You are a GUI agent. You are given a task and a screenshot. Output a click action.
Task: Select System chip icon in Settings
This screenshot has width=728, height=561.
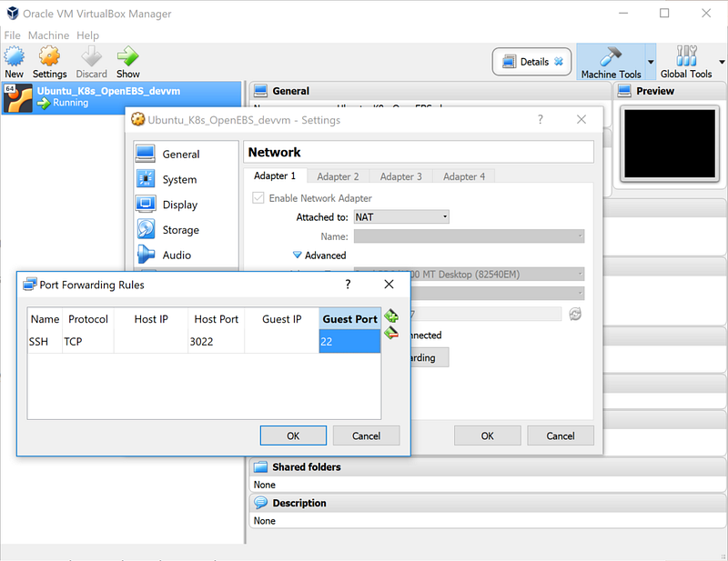146,178
